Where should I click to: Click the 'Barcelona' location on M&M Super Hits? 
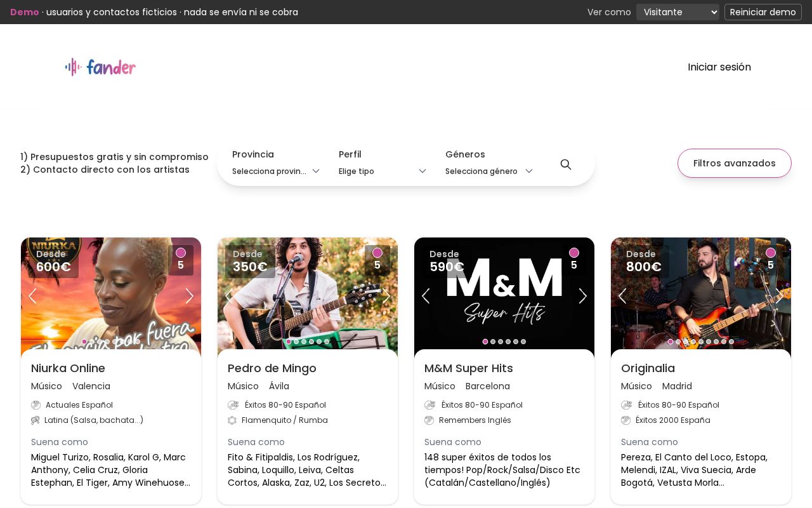pyautogui.click(x=488, y=386)
